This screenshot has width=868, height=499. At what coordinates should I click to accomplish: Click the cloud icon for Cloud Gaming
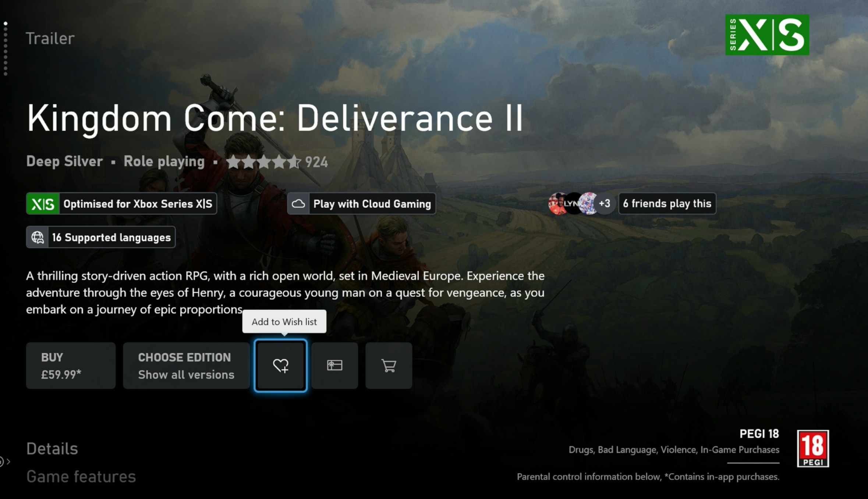pyautogui.click(x=298, y=204)
